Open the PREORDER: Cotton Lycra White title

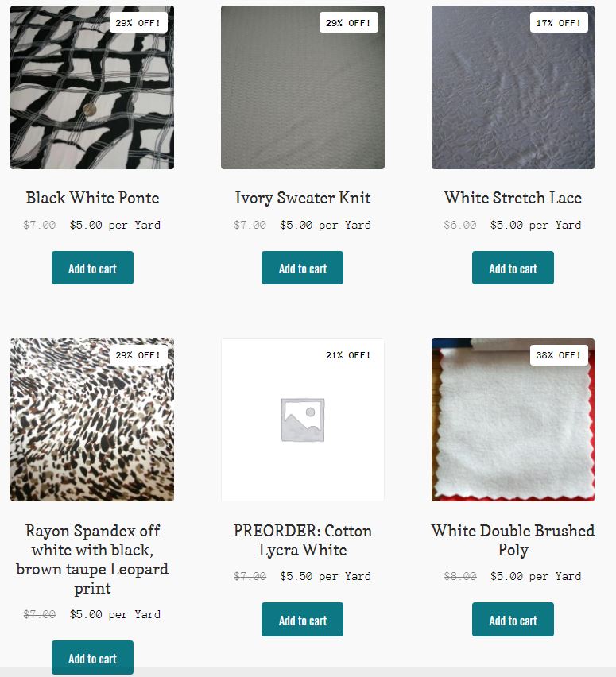(302, 540)
